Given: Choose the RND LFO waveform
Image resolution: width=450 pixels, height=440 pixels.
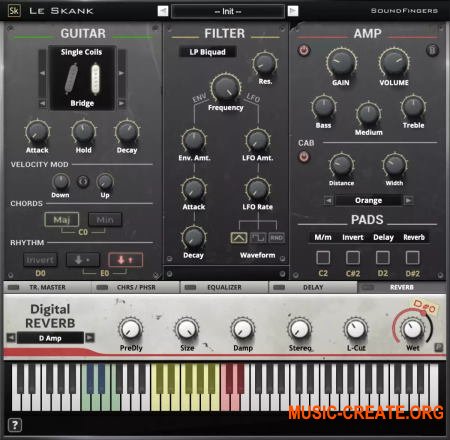Looking at the screenshot, I should click(276, 238).
